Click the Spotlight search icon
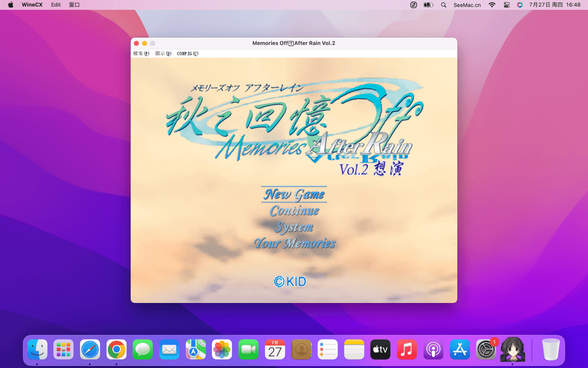The width and height of the screenshot is (588, 368). (443, 5)
